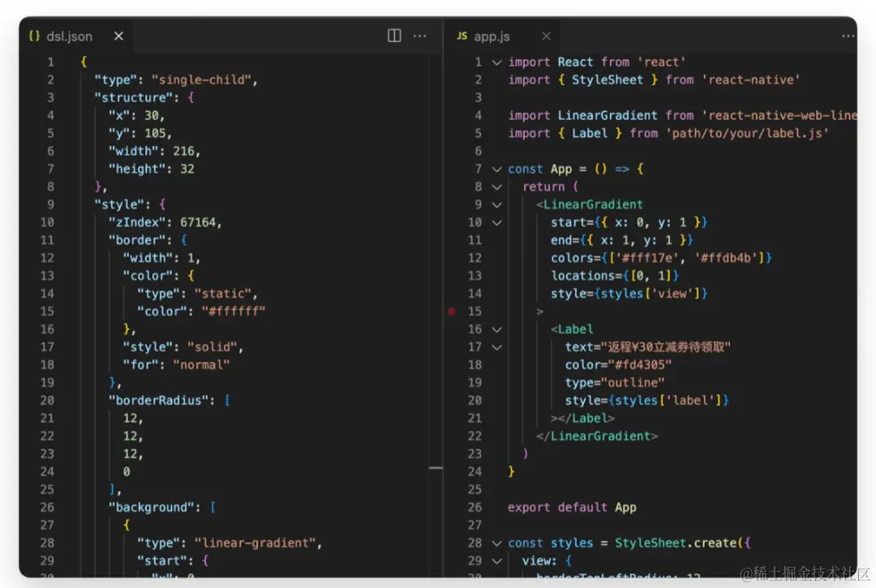This screenshot has height=588, width=876.
Task: Click styles['view'] on line 14
Action: tap(651, 294)
